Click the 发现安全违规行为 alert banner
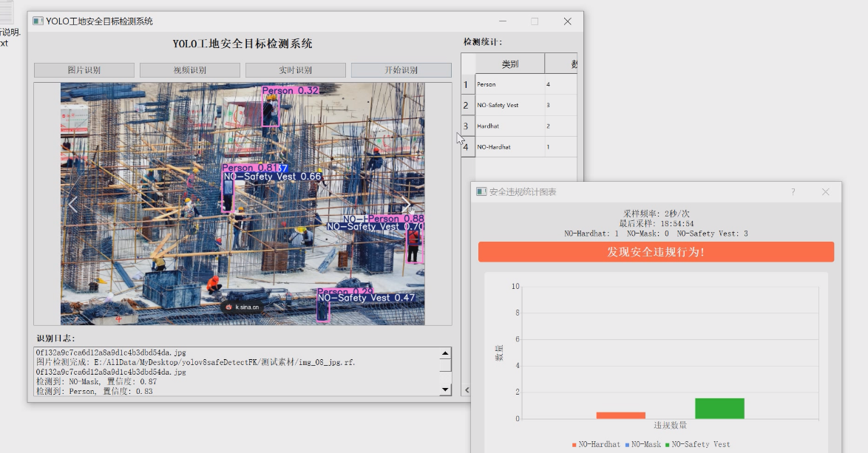868x453 pixels. click(x=656, y=252)
